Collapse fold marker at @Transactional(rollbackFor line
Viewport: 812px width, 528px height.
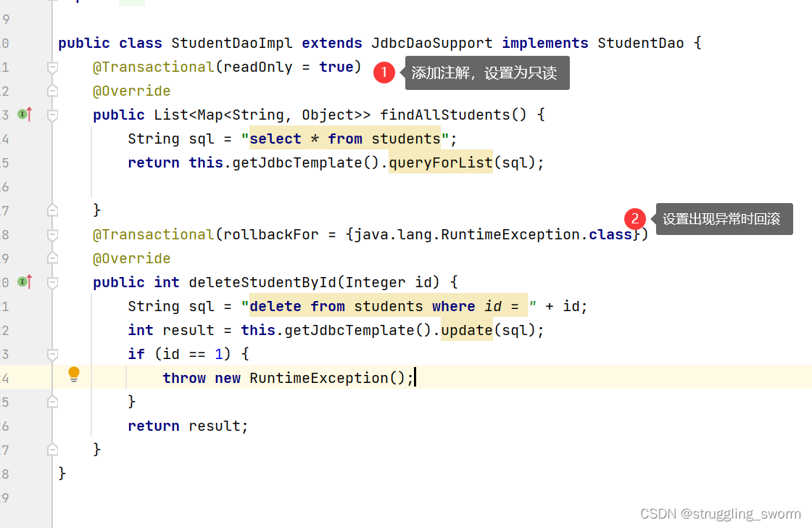click(52, 235)
